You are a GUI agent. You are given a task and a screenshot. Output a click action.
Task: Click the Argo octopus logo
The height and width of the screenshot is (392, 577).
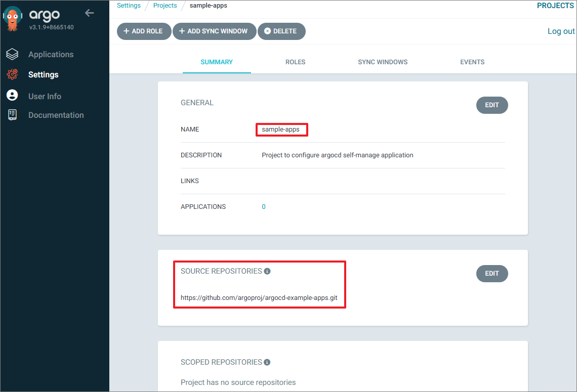(x=13, y=18)
